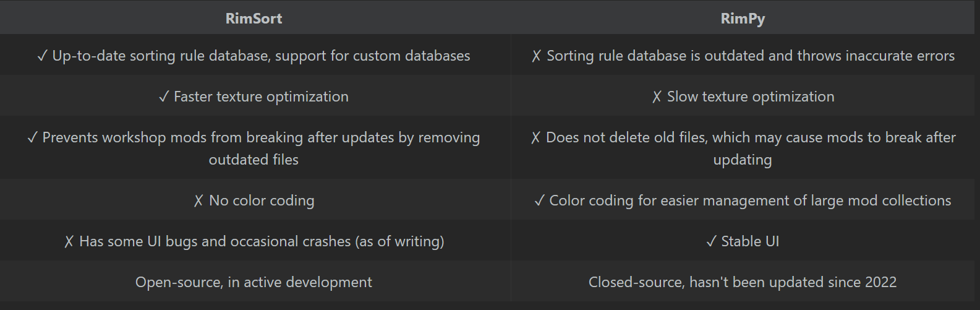Viewport: 980px width, 310px height.
Task: Click the "Stable UI" text
Action: click(750, 241)
